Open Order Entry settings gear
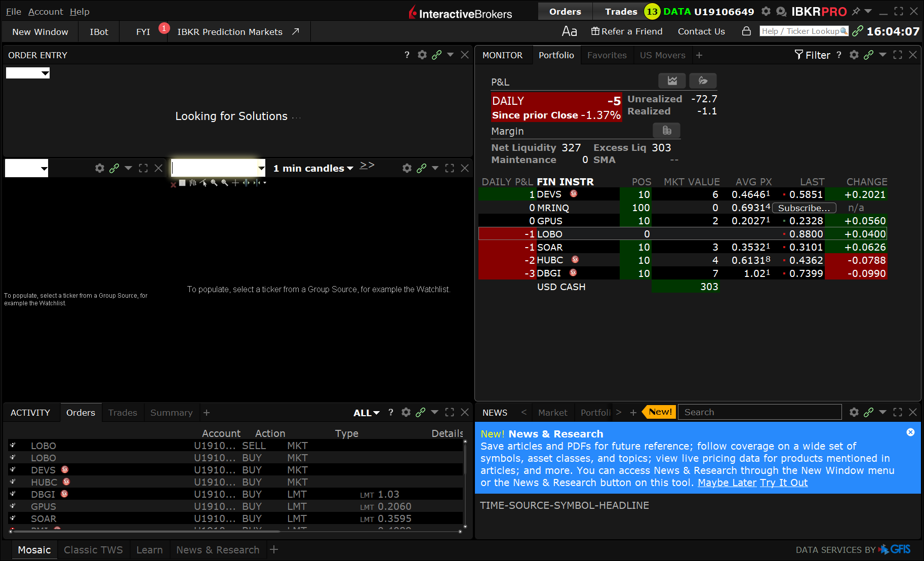 [422, 55]
